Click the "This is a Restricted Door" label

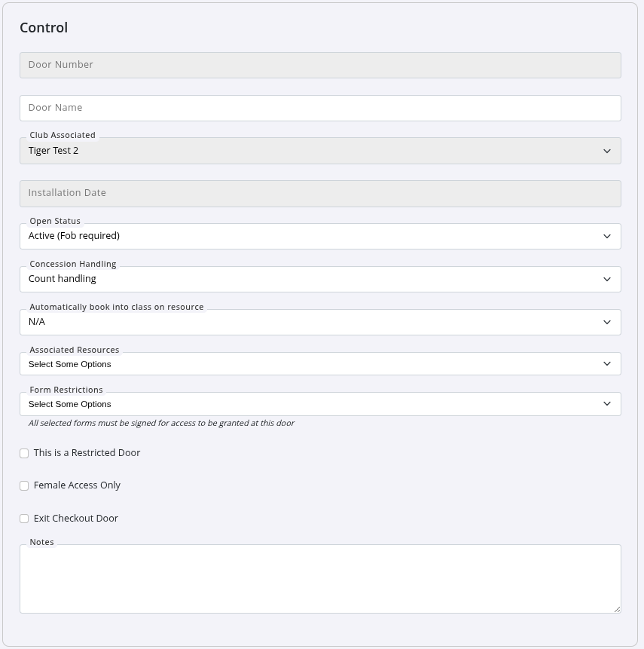pos(87,453)
